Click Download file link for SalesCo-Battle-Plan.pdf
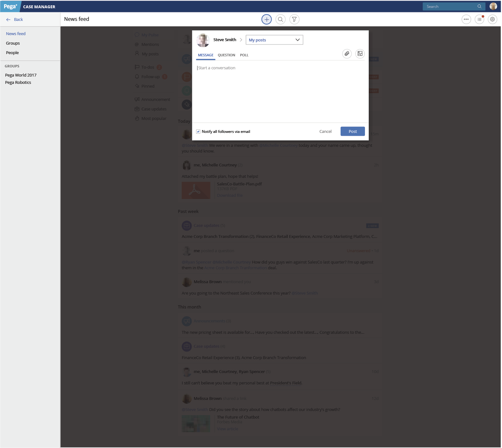 coord(230,196)
